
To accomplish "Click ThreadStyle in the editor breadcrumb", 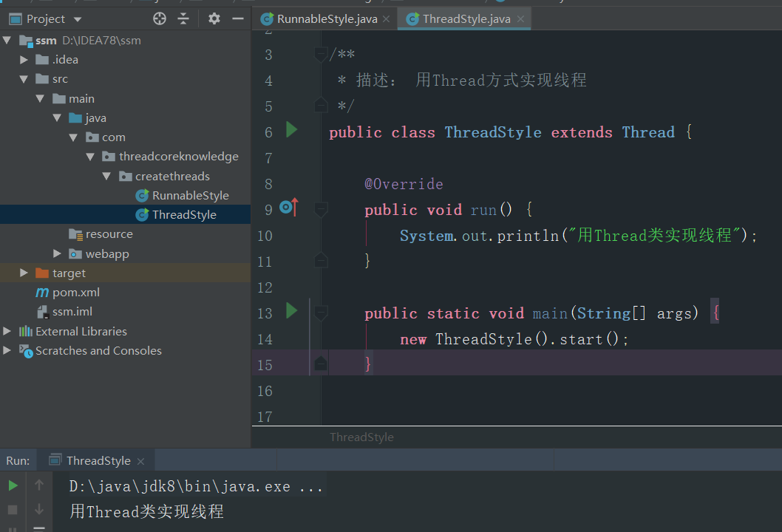I will pos(361,437).
